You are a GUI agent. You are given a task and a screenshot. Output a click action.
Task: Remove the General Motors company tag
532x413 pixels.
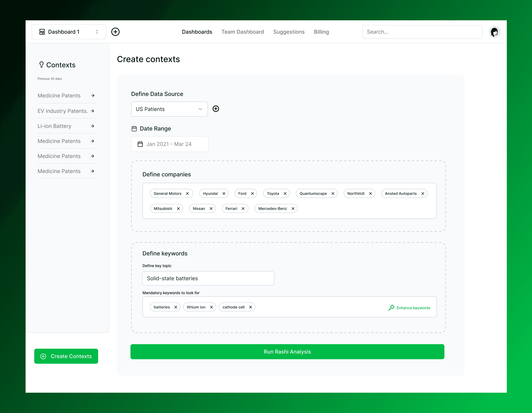point(187,193)
